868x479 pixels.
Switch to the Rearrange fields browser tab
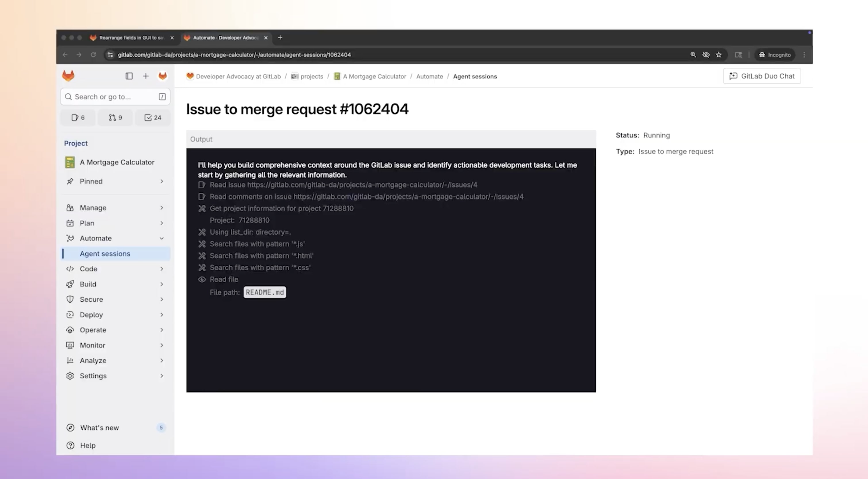[x=131, y=38]
